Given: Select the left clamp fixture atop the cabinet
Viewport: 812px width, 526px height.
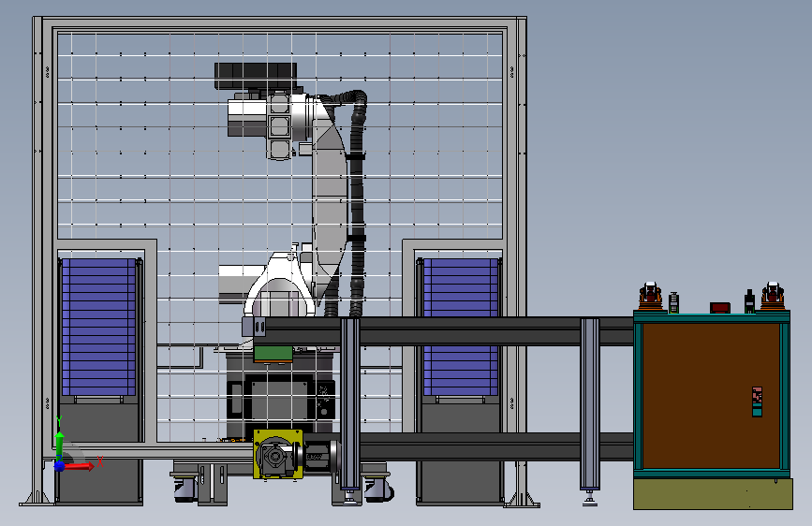Looking at the screenshot, I should coord(650,297).
